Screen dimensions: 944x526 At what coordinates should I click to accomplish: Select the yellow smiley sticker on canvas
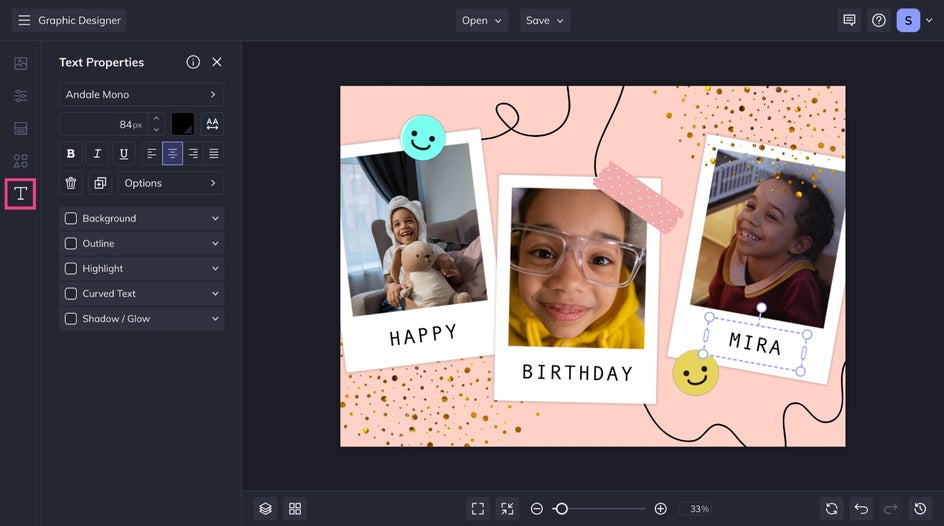pos(695,373)
